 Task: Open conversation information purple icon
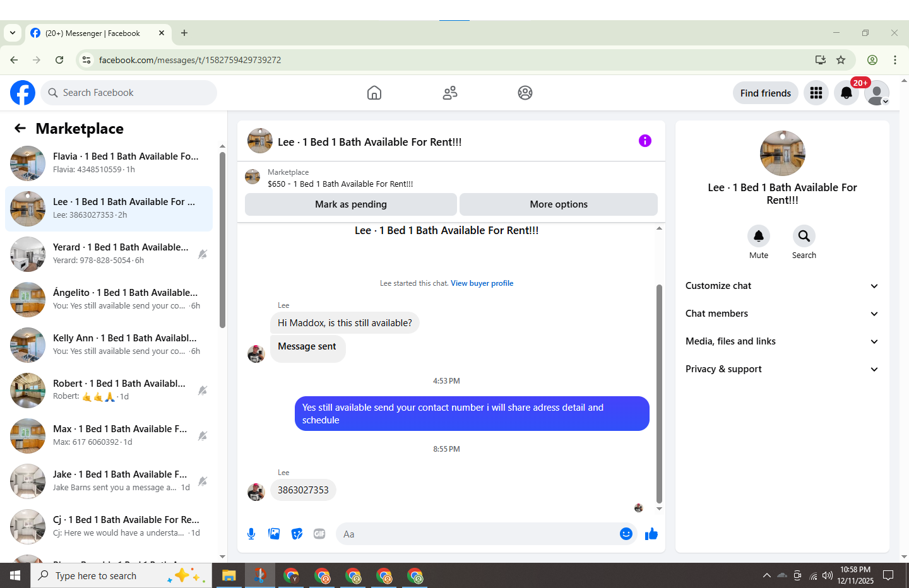(x=645, y=141)
